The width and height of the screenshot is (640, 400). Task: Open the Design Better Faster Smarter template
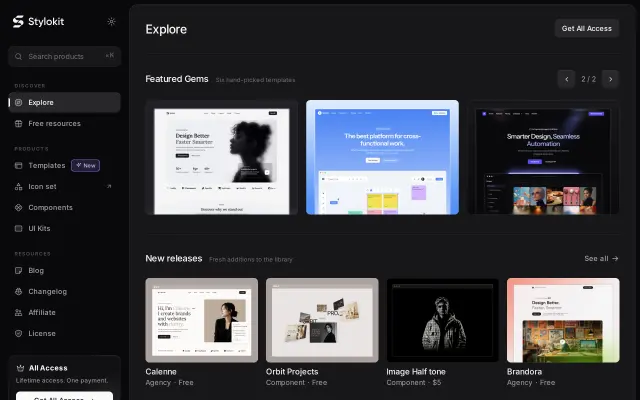pyautogui.click(x=222, y=157)
